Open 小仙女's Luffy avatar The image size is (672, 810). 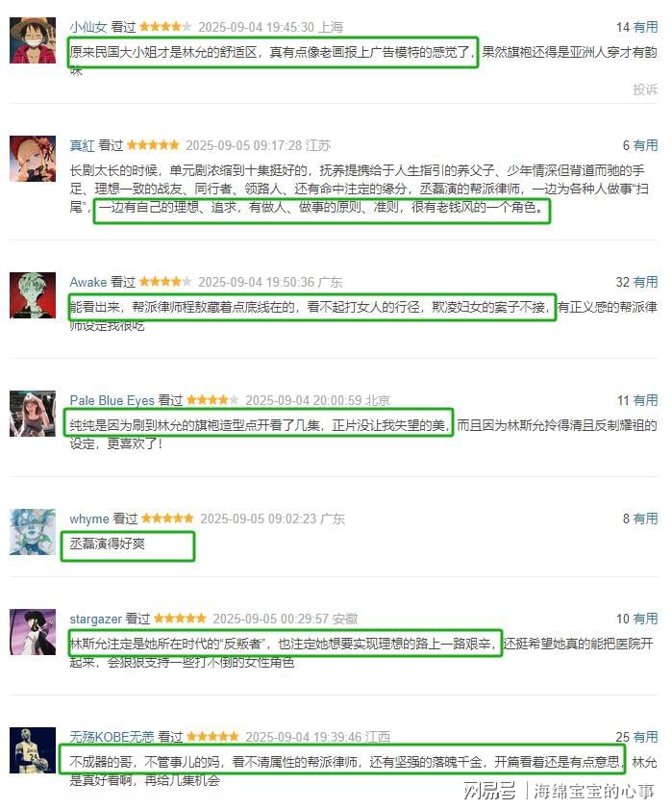[33, 40]
